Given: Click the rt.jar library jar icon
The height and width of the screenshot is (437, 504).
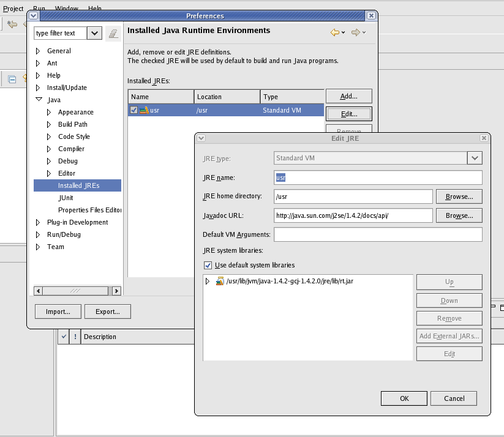Looking at the screenshot, I should pos(219,282).
